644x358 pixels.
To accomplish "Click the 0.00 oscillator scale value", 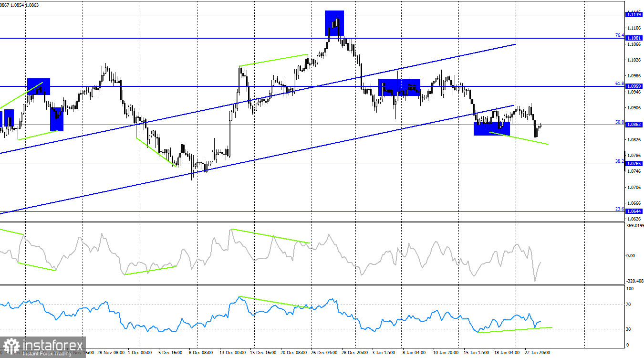I will click(x=630, y=256).
